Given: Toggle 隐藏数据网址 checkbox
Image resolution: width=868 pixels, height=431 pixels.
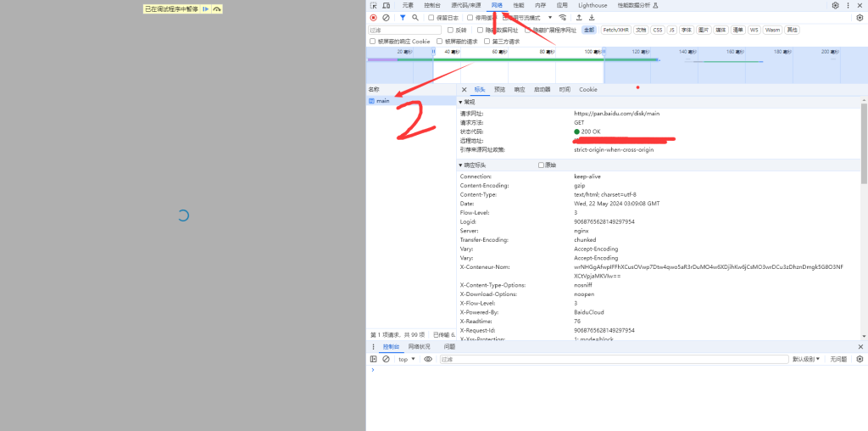Looking at the screenshot, I should tap(480, 30).
